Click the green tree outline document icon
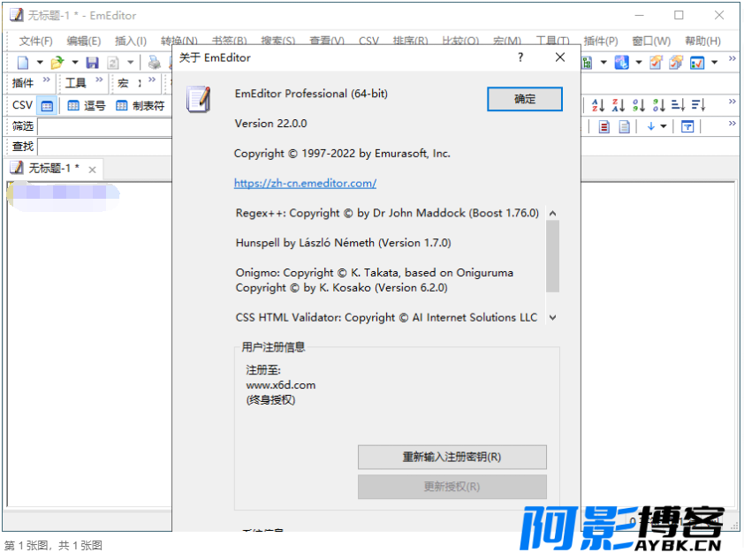744x560 pixels. [x=588, y=63]
